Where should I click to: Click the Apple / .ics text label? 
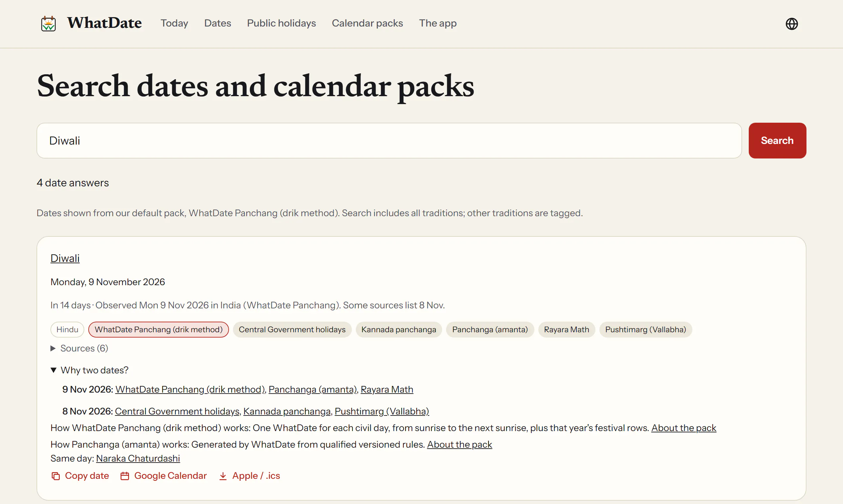(x=256, y=476)
